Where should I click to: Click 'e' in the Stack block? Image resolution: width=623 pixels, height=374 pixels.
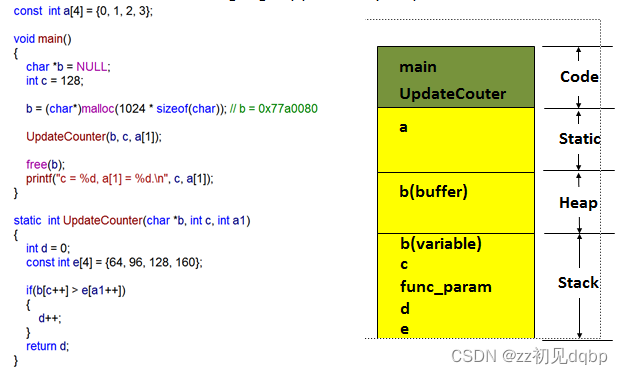(404, 329)
